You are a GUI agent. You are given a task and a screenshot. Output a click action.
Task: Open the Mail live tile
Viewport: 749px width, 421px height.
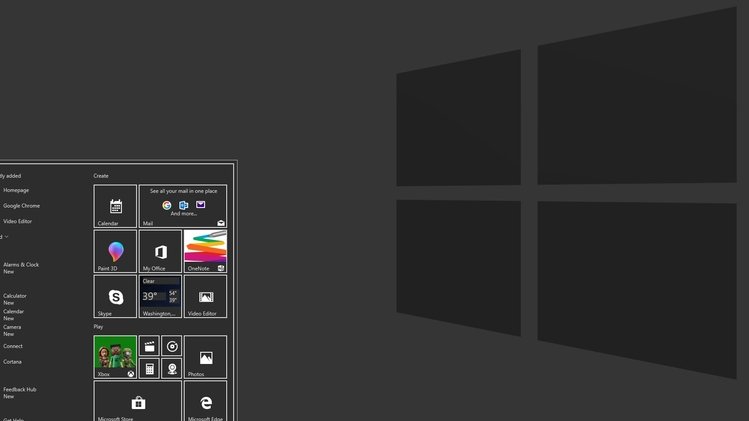tap(183, 206)
